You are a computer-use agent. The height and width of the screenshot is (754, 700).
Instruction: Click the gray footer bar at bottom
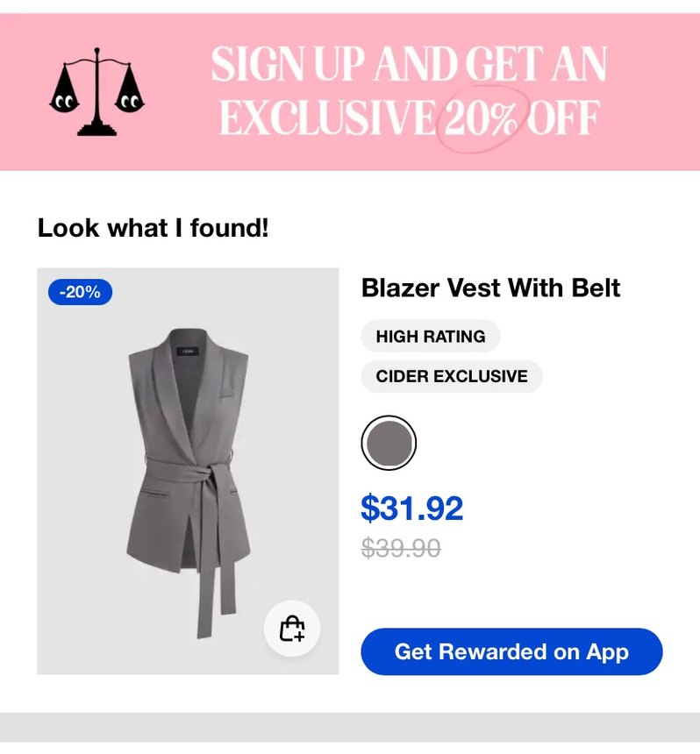[x=350, y=727]
